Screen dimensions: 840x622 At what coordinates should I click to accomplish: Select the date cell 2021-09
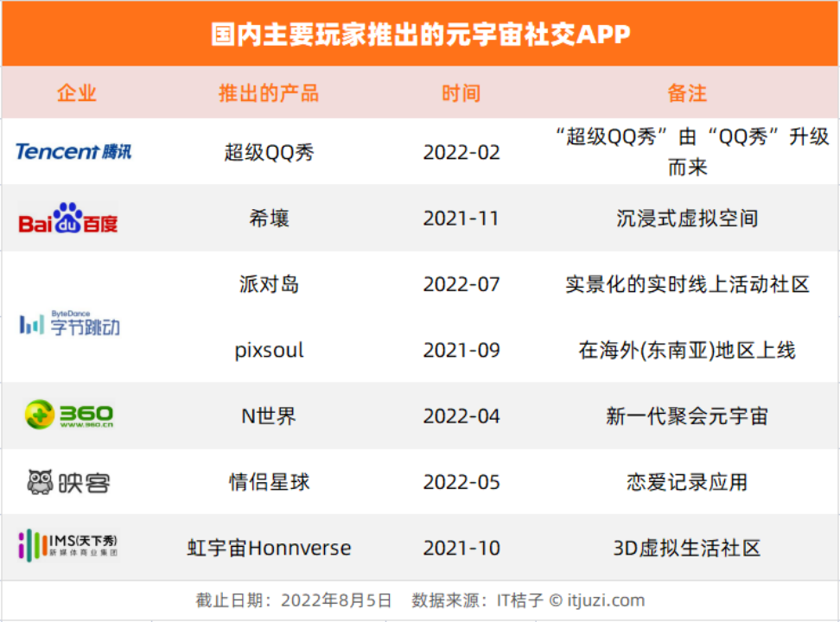[x=461, y=350]
